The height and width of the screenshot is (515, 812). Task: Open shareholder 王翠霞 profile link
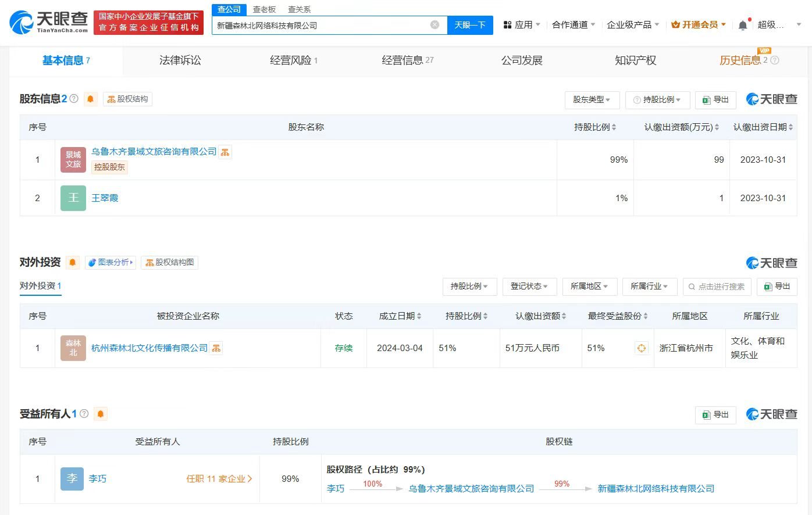tap(105, 198)
